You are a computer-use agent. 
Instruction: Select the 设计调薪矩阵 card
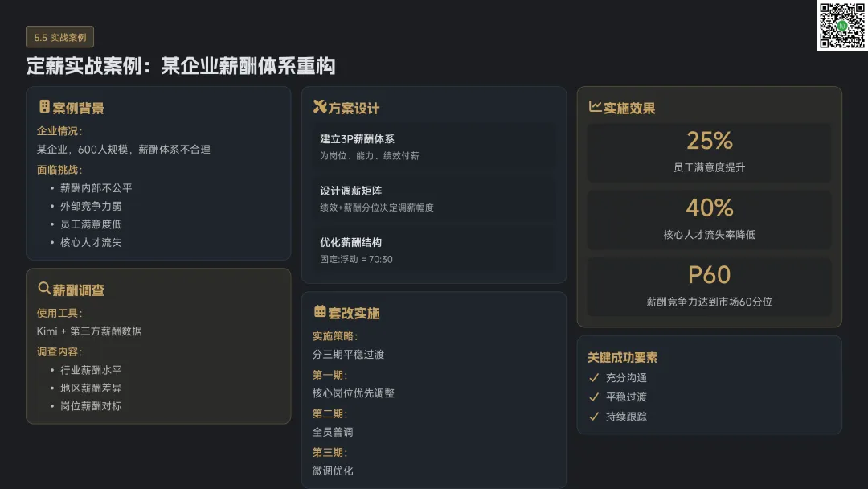click(433, 199)
